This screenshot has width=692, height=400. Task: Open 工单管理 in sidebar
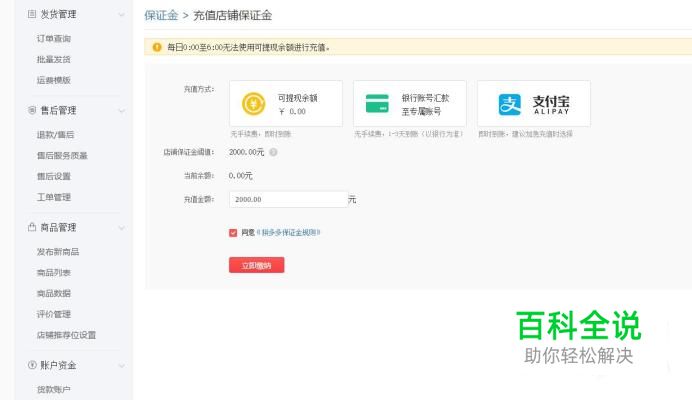coord(54,197)
